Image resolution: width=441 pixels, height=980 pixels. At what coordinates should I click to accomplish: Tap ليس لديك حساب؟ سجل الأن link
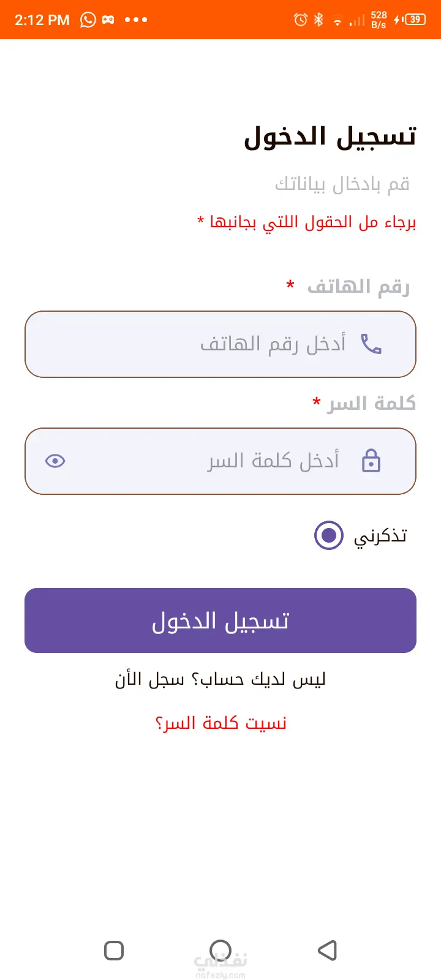(x=221, y=679)
